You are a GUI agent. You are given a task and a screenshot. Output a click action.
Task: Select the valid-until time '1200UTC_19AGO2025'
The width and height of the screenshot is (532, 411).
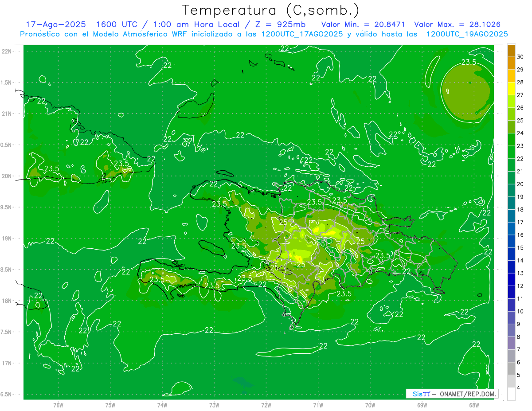(x=467, y=34)
